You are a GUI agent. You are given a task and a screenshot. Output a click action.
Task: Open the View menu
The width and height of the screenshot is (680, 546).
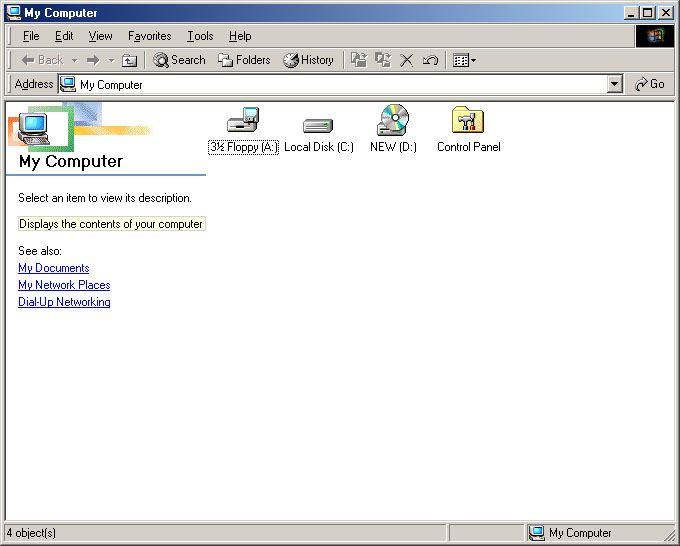(100, 36)
